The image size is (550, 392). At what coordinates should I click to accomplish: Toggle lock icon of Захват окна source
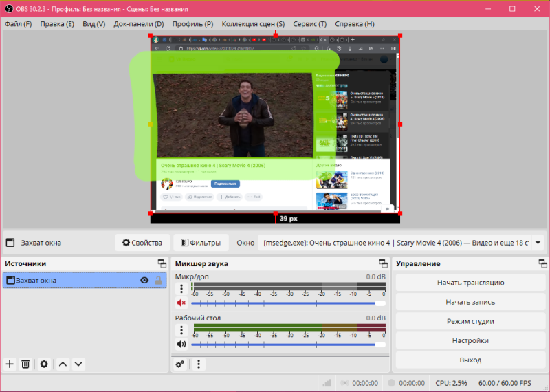(159, 280)
